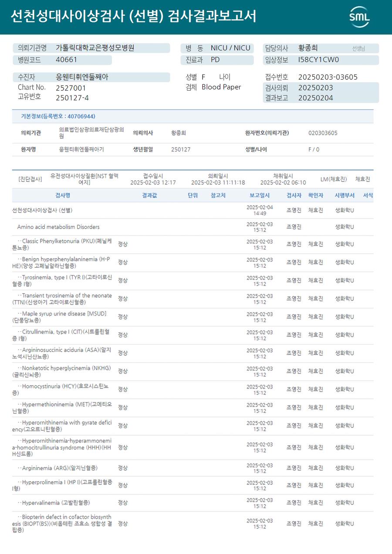
Task: Click the Argininemia (ARG) test name
Action: [57, 468]
